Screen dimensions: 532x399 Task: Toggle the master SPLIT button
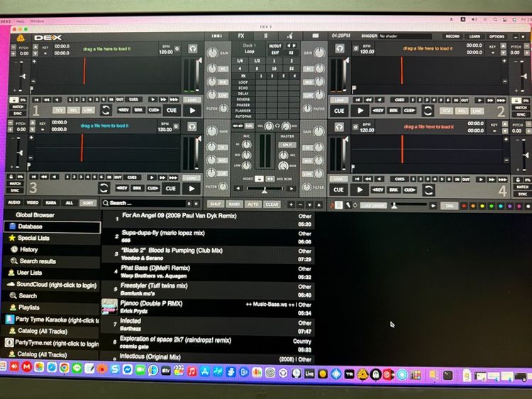[287, 145]
